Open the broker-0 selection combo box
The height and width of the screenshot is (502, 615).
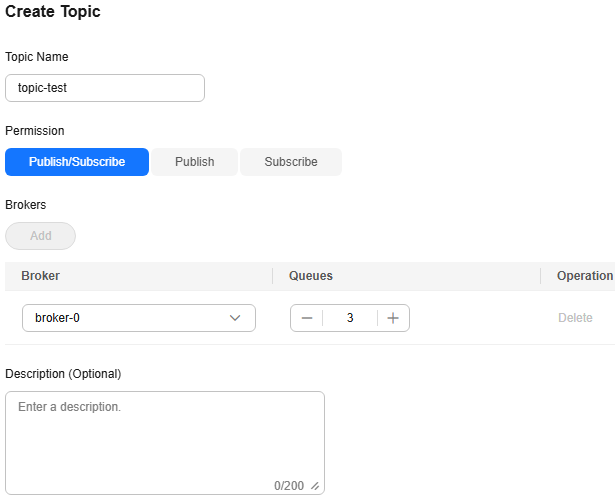point(139,318)
